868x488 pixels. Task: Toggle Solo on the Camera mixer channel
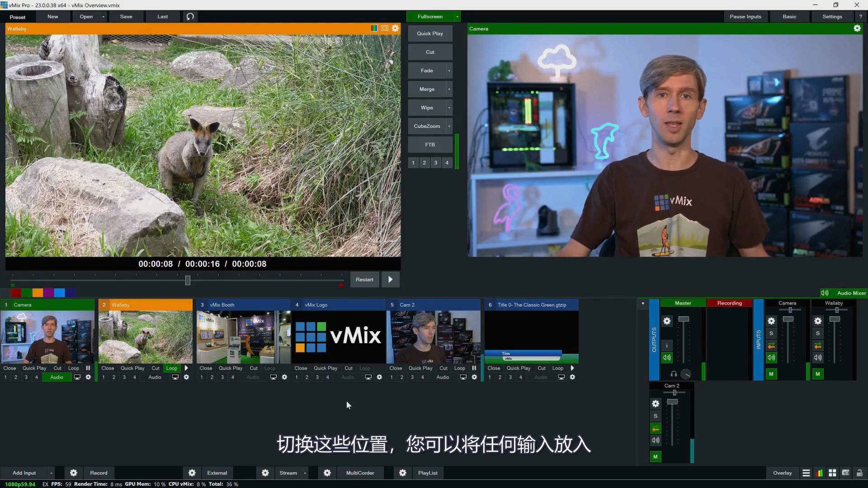pos(771,333)
